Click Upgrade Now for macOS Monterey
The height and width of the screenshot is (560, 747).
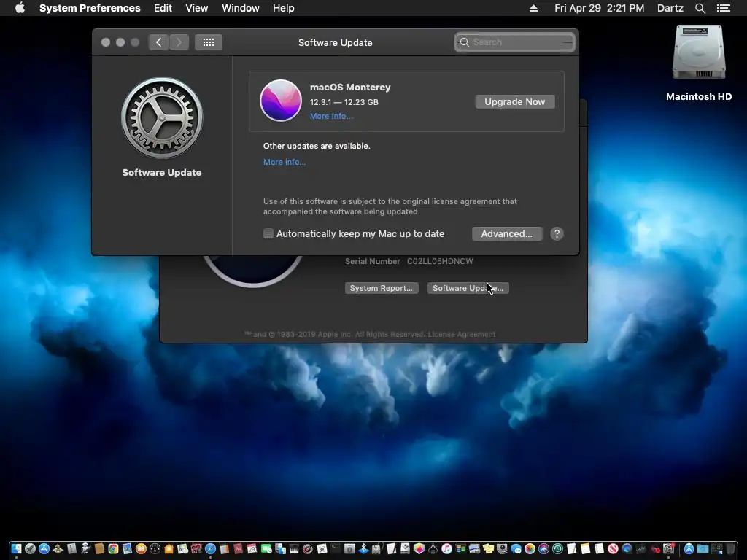pyautogui.click(x=514, y=101)
